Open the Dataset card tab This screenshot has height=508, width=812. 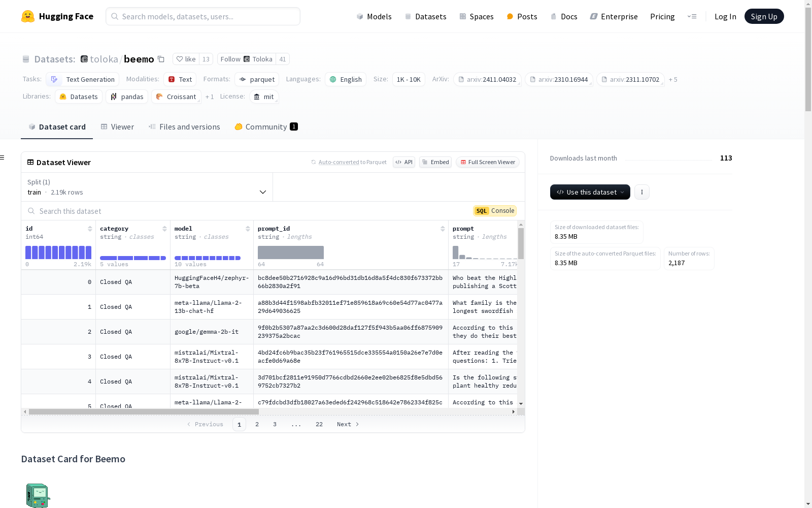click(x=57, y=127)
